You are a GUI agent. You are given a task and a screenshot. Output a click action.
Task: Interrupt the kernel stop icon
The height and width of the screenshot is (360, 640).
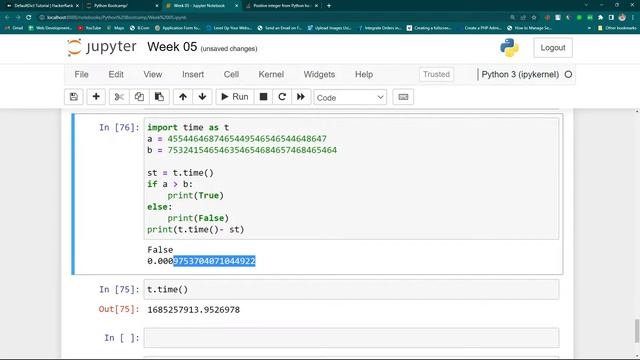(263, 97)
